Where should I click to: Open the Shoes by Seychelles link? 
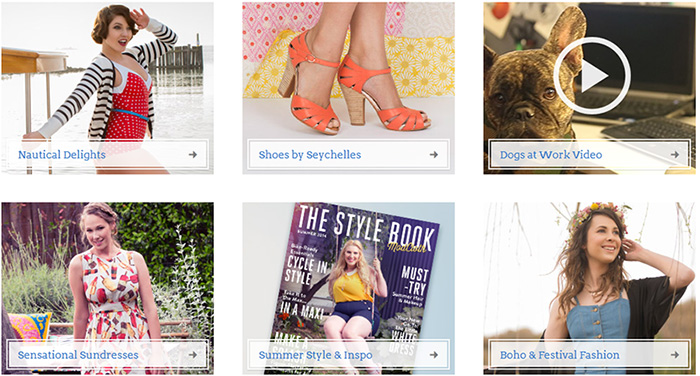click(310, 155)
